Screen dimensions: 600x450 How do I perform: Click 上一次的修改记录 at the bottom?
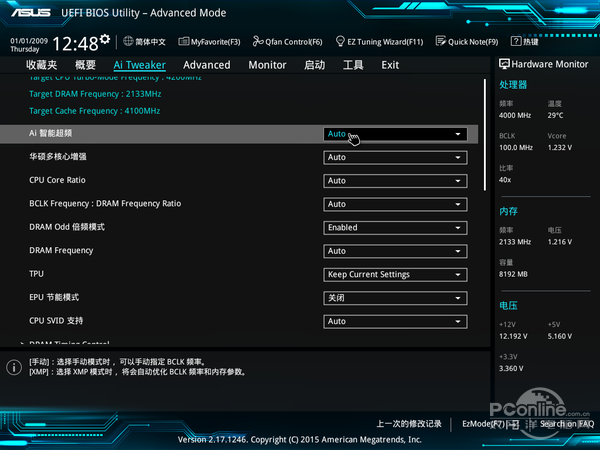409,424
